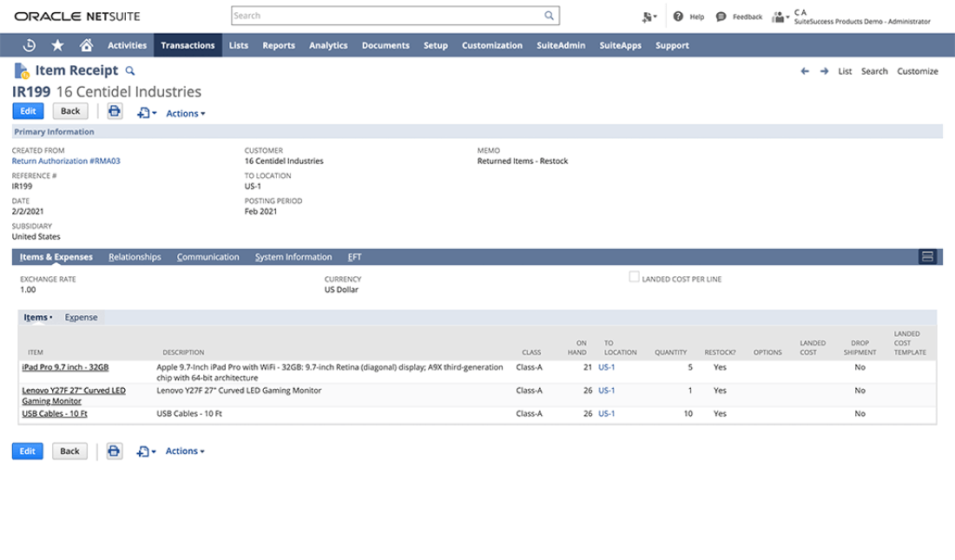Open US-1 location in Lenovo row

[607, 391]
